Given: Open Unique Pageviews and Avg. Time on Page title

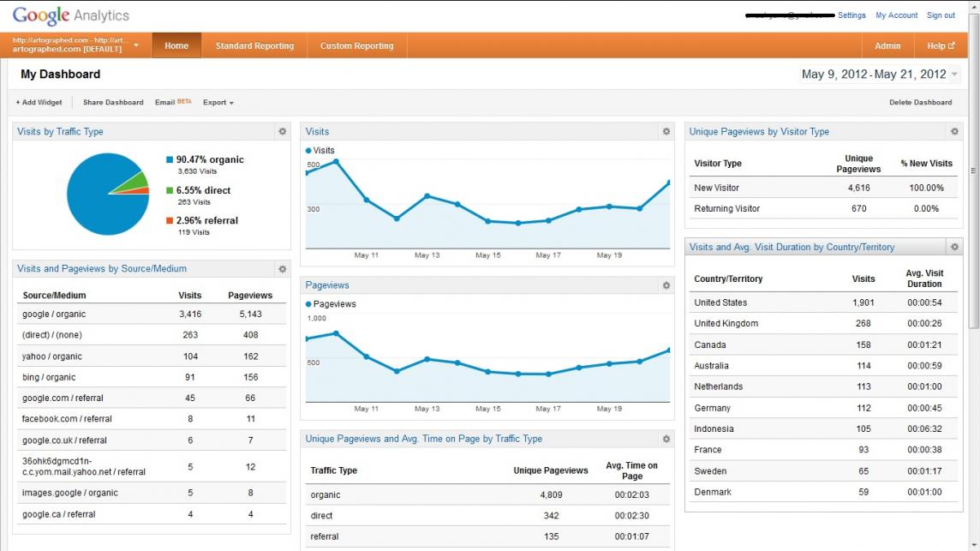Looking at the screenshot, I should tap(424, 439).
